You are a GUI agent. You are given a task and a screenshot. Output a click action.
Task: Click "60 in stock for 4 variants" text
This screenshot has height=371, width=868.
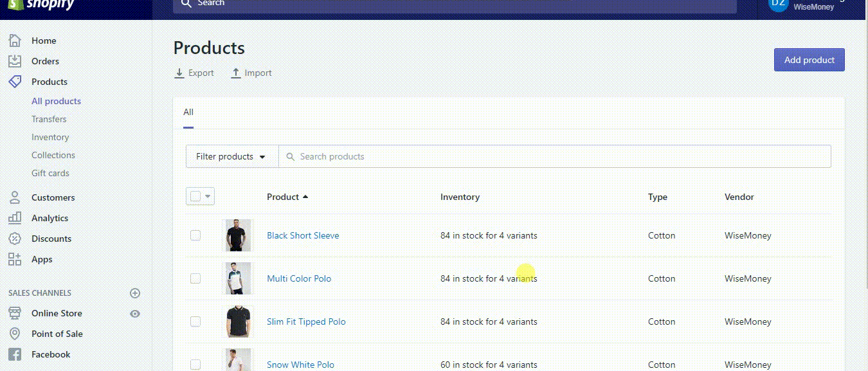[489, 365]
